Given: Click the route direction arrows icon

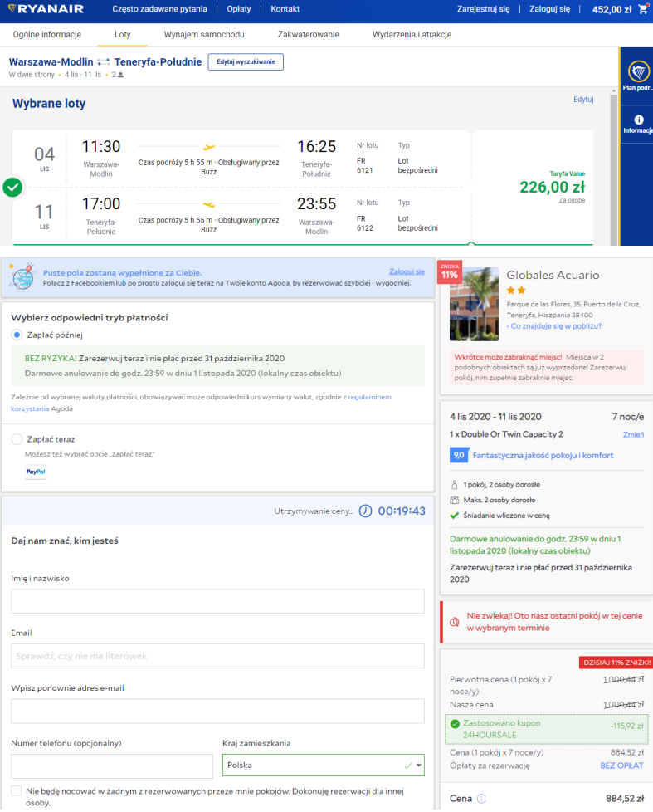Looking at the screenshot, I should point(104,61).
